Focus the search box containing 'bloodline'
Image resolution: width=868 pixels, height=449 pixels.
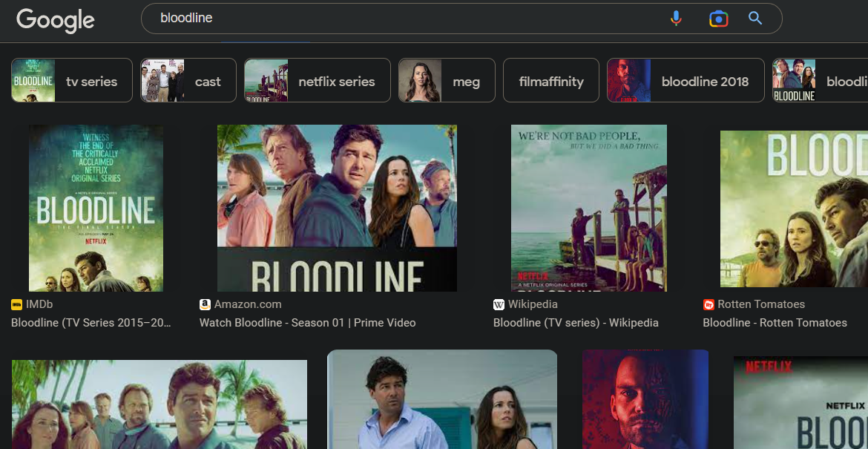pos(461,19)
